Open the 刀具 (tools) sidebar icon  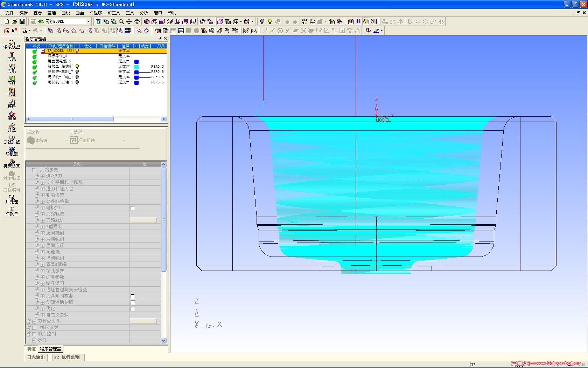point(12,56)
